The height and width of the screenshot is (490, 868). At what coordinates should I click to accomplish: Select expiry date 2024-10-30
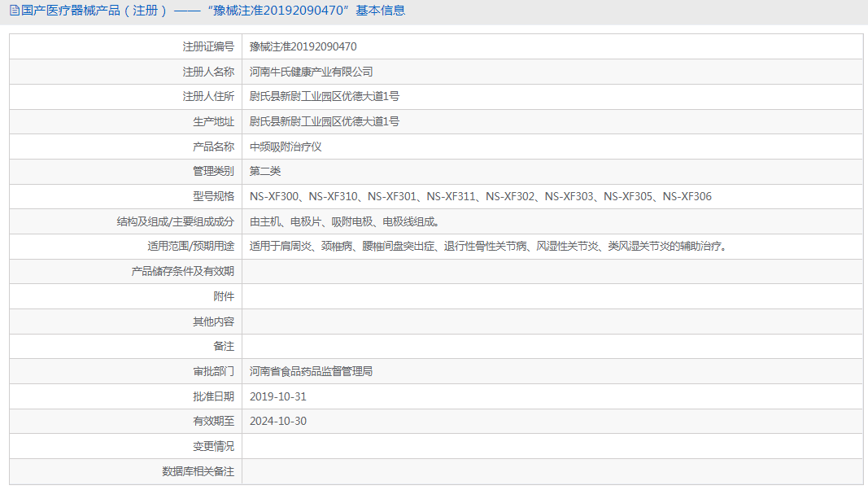278,421
